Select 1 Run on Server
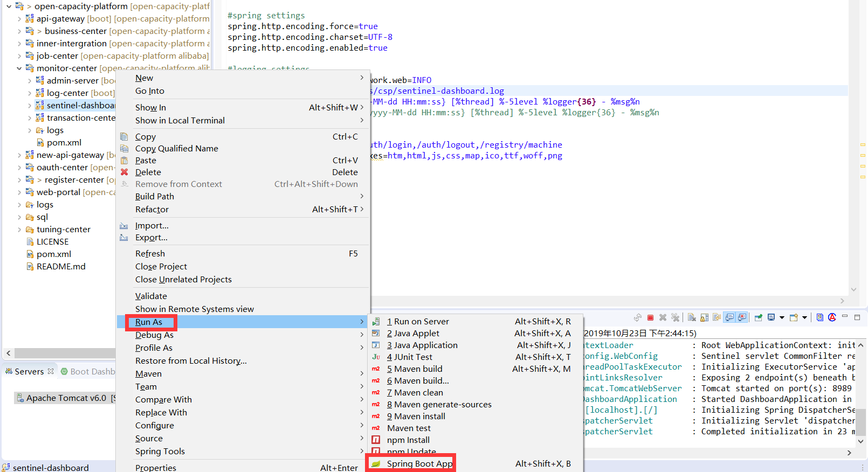Image resolution: width=868 pixels, height=472 pixels. click(476, 321)
